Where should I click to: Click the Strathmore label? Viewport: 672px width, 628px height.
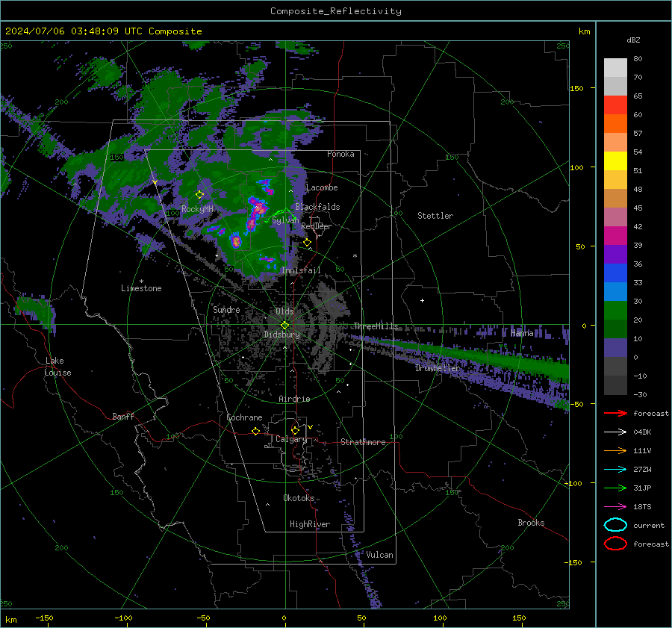click(x=363, y=442)
